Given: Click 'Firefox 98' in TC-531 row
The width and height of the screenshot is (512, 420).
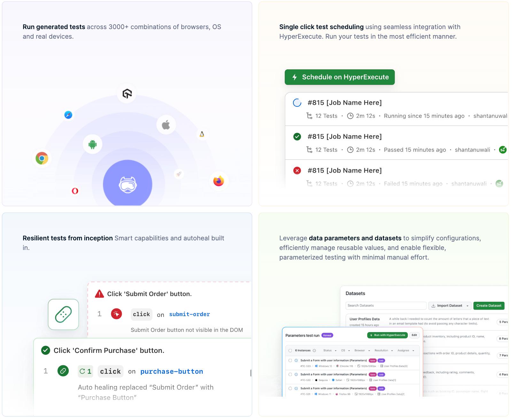Looking at the screenshot, I should [345, 394].
